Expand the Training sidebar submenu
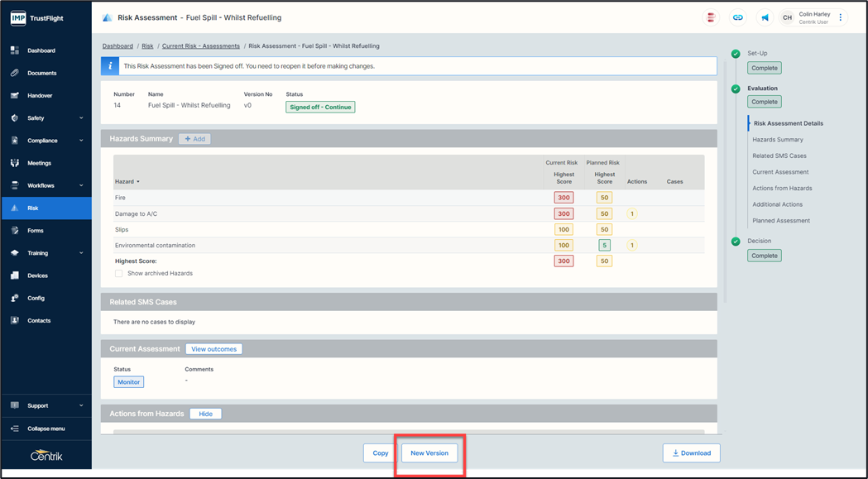The image size is (868, 479). pyautogui.click(x=80, y=253)
